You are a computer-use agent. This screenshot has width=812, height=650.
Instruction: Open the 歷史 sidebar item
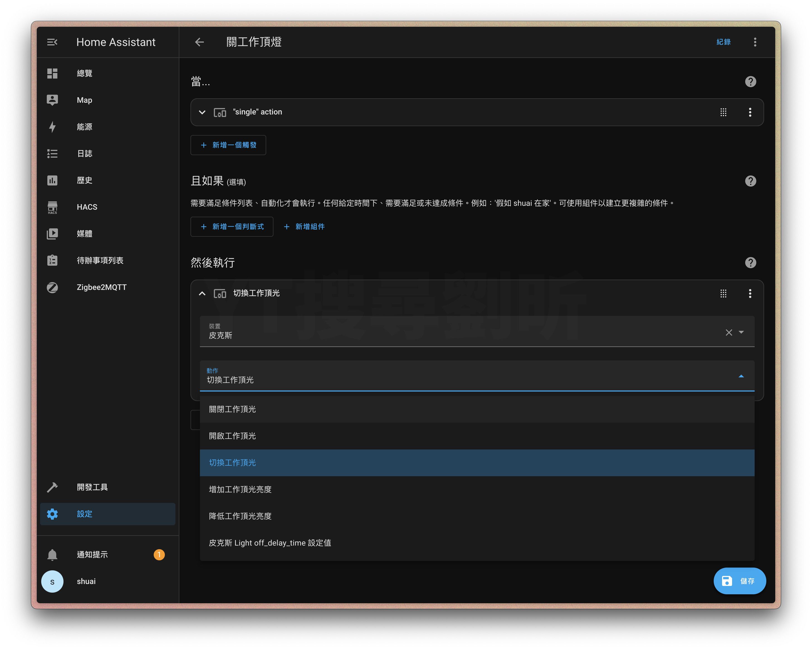tap(108, 180)
